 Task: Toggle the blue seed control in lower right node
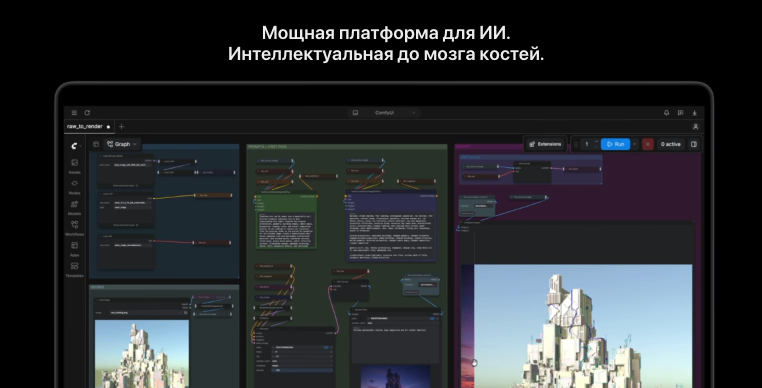coord(432,318)
